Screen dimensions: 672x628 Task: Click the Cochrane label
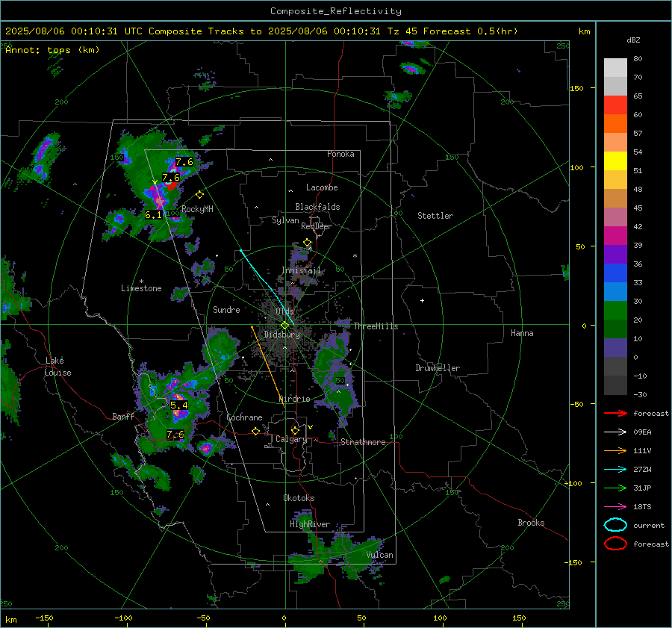(x=244, y=417)
